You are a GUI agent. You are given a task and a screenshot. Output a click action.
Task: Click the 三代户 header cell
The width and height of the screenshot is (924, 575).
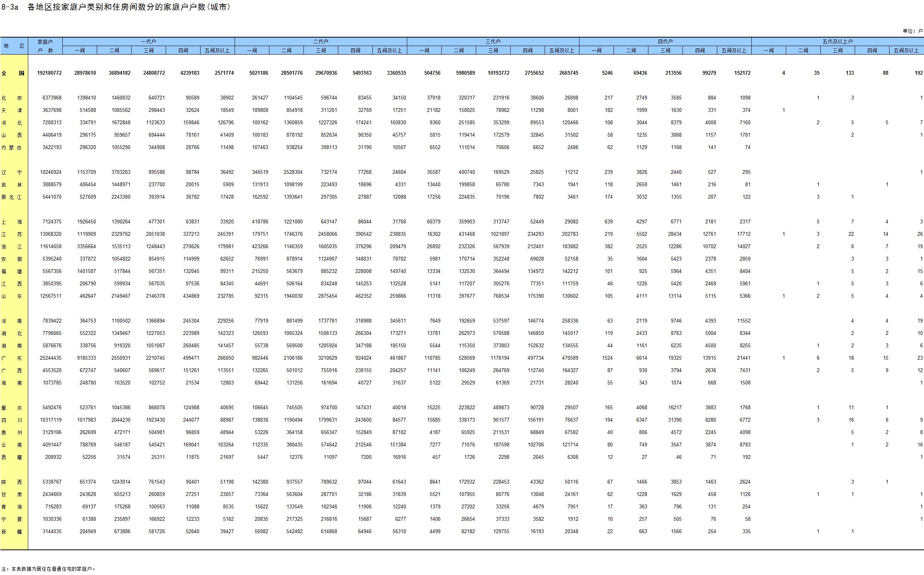click(493, 41)
